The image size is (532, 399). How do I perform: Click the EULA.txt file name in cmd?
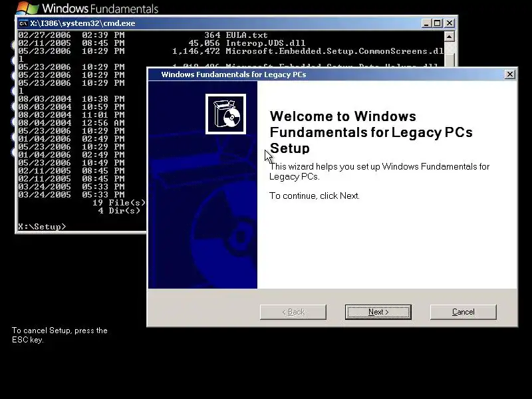point(247,35)
